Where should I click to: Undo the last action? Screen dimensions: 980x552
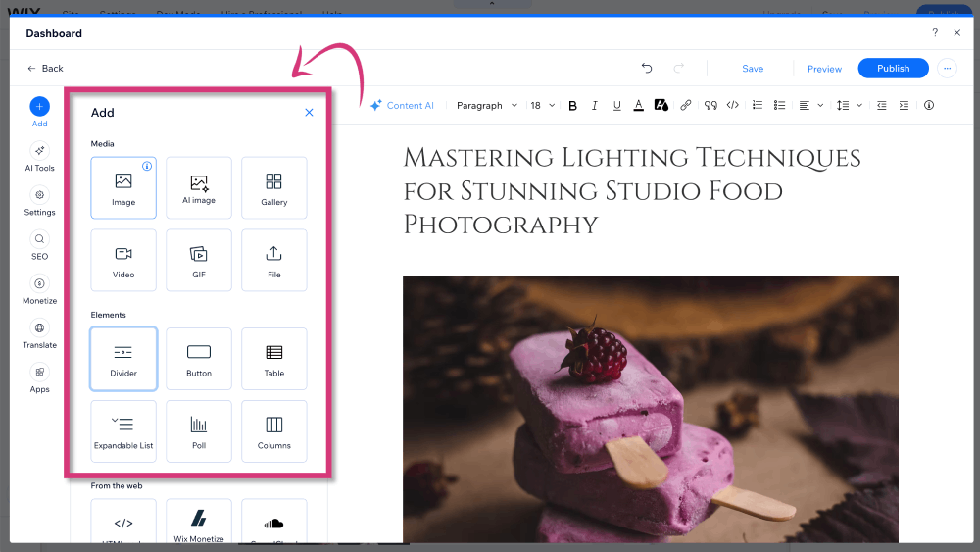[x=647, y=68]
